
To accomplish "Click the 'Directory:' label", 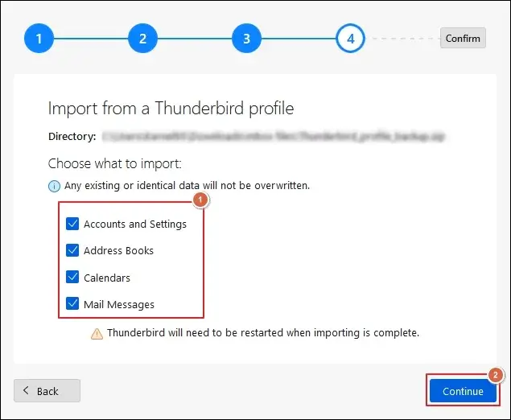I will (72, 136).
